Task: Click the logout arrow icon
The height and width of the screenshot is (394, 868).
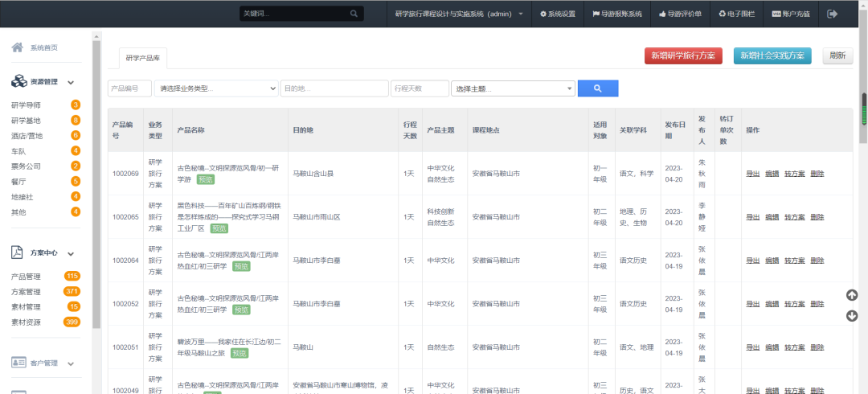Action: point(832,14)
